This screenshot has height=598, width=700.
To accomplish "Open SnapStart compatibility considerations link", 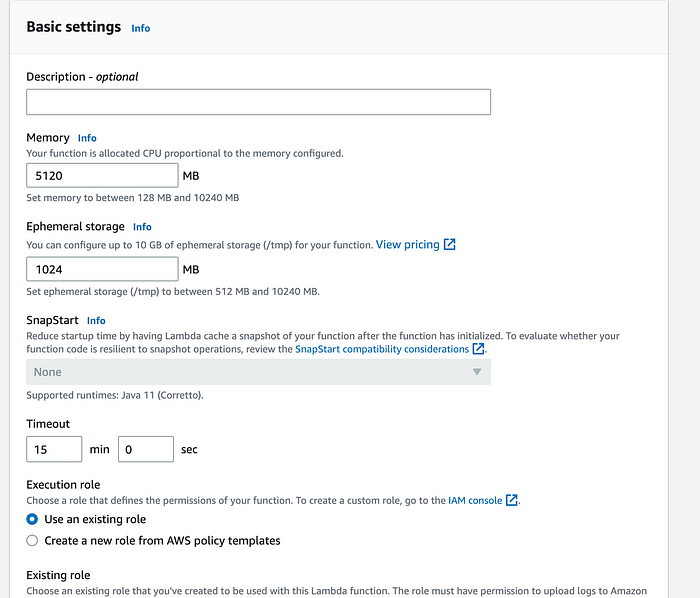I will tap(382, 349).
